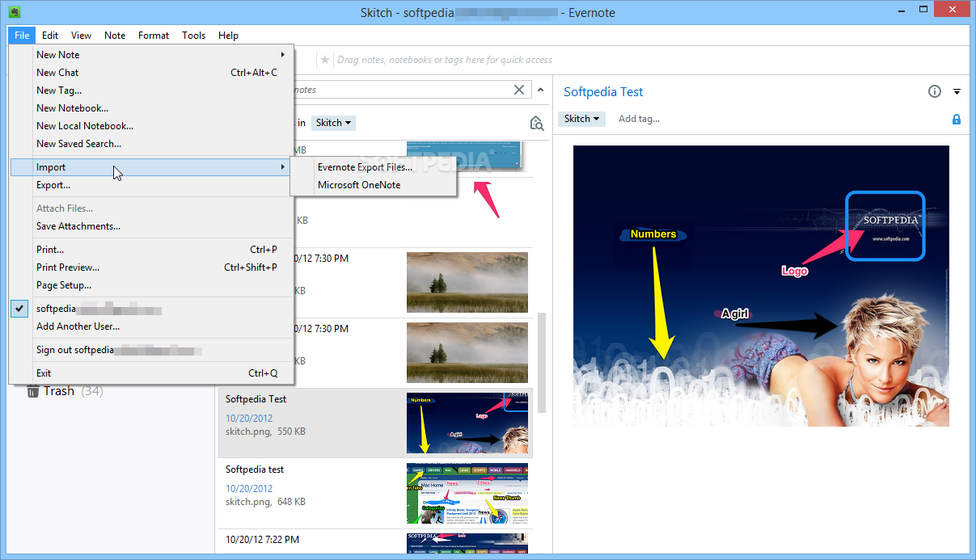Choose Sign out softpedia
Viewport: 976px width, 560px height.
(x=152, y=350)
